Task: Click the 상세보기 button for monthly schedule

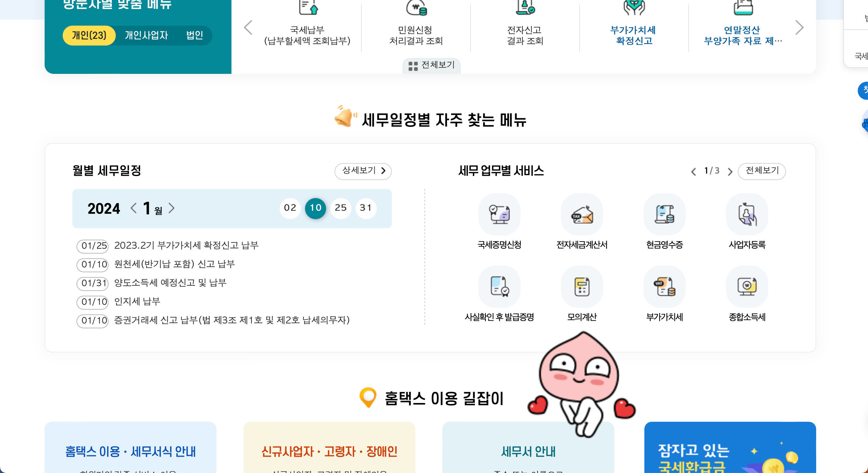Action: pos(363,171)
